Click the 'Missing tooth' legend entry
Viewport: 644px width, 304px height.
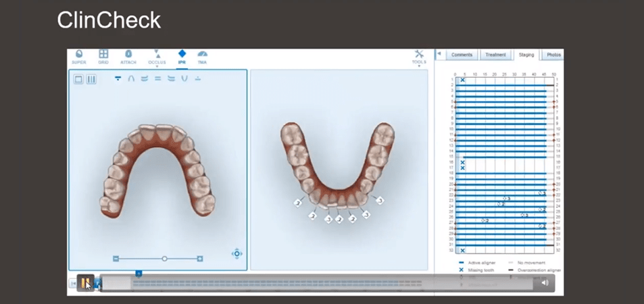click(x=476, y=270)
